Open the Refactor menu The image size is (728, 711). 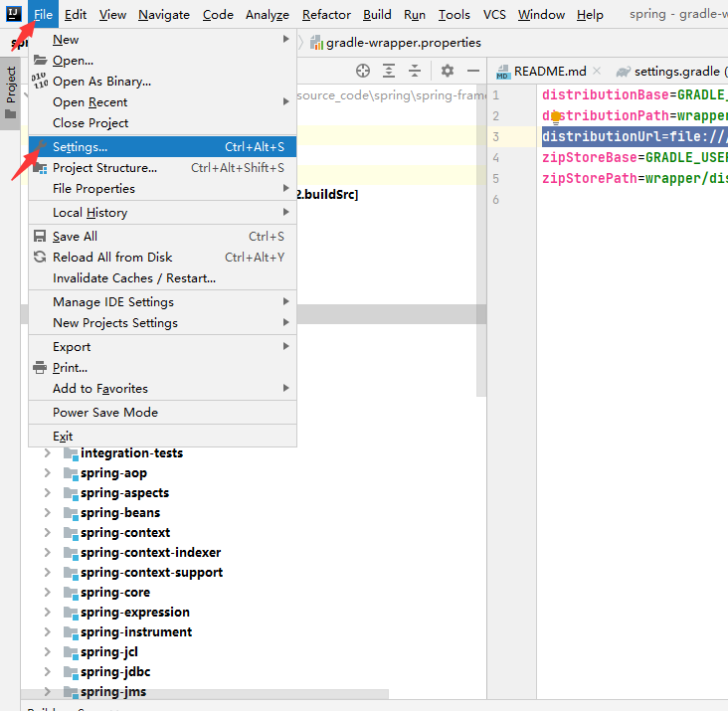tap(326, 15)
